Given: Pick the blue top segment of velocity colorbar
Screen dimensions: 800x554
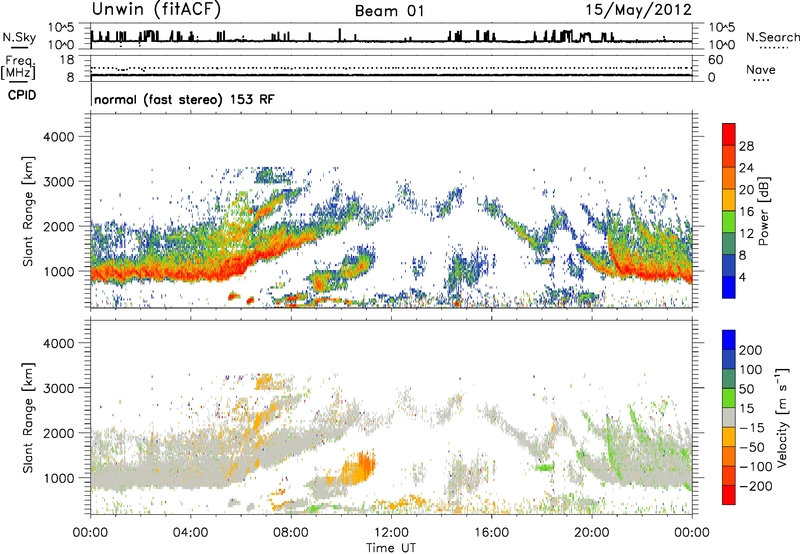Looking at the screenshot, I should [x=729, y=340].
